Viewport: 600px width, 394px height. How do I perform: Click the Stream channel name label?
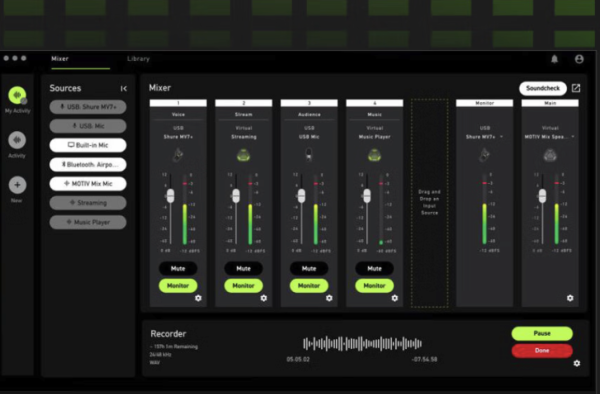(243, 114)
